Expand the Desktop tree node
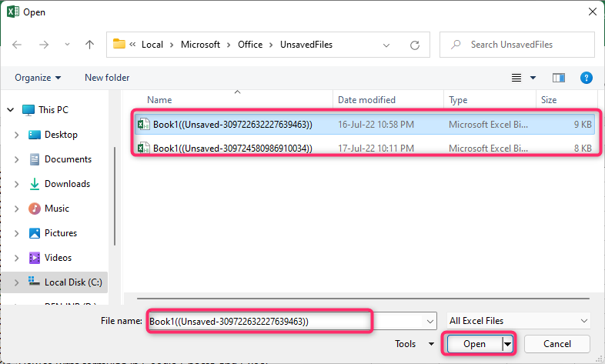 [x=17, y=135]
